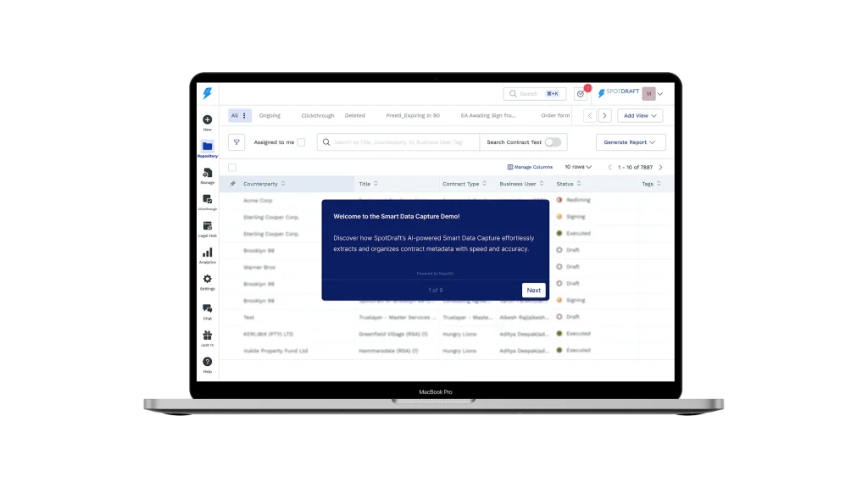Click the Test counterparty cell
The width and height of the screenshot is (868, 488).
[x=248, y=318]
